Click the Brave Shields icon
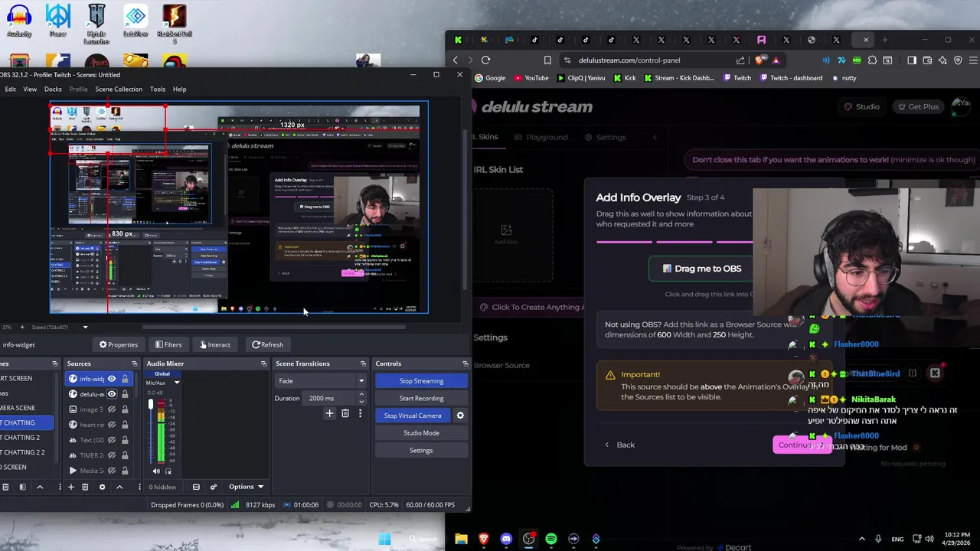Image resolution: width=980 pixels, height=551 pixels. click(x=761, y=60)
